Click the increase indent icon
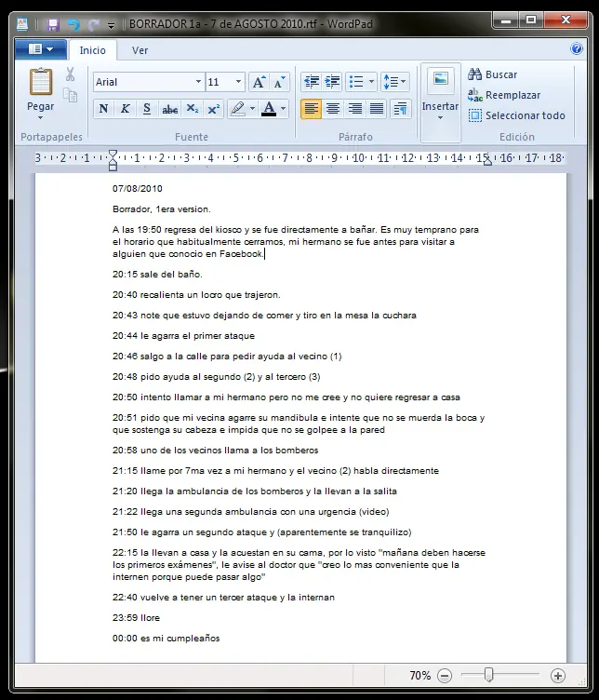The height and width of the screenshot is (700, 599). (x=332, y=82)
